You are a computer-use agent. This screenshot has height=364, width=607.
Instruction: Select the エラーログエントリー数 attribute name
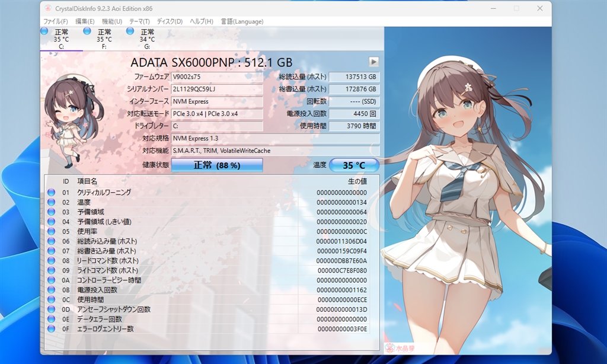tap(106, 329)
